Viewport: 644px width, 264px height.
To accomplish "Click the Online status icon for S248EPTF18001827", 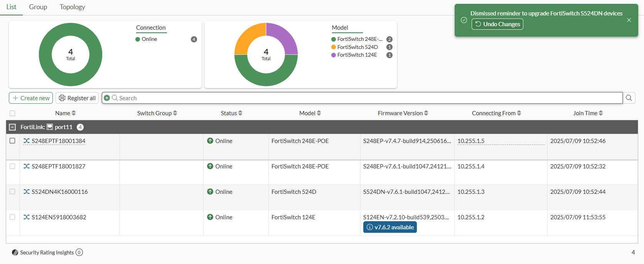I will (210, 166).
